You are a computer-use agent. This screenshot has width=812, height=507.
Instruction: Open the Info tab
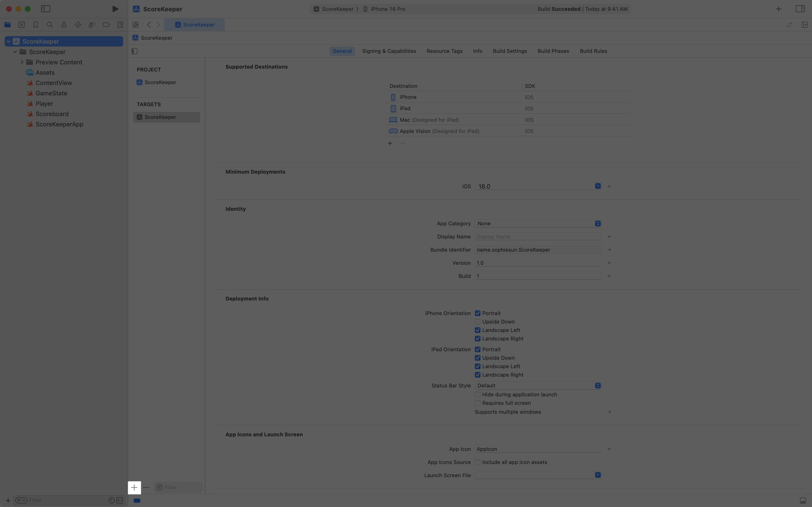(x=477, y=51)
